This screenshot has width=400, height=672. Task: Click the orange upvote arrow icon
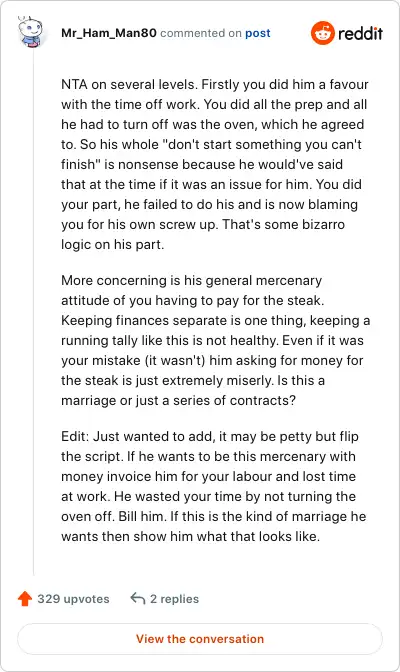tap(25, 598)
